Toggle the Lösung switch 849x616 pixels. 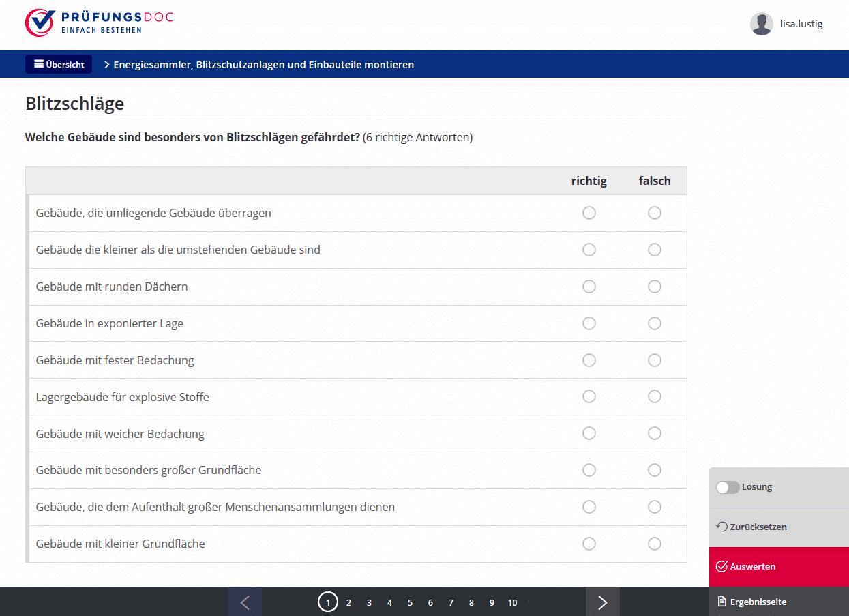728,487
